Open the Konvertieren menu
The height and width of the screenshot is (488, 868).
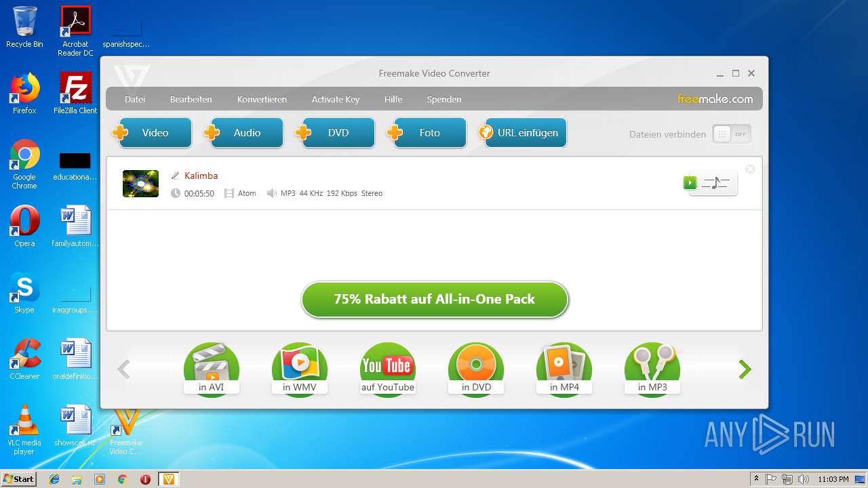(x=262, y=99)
